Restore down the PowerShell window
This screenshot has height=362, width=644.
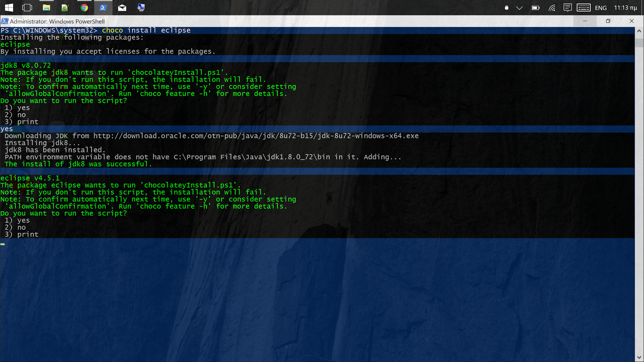click(608, 21)
